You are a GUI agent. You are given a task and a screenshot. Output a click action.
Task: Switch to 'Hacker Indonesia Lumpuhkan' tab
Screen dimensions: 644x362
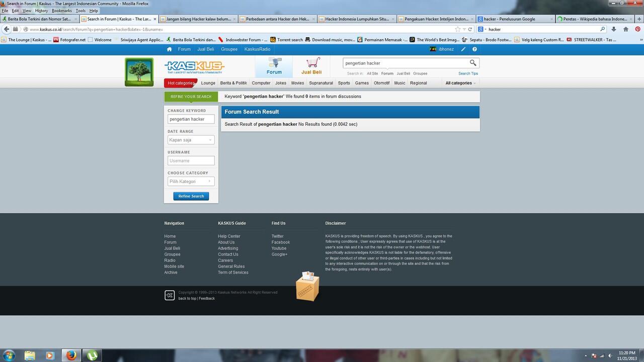point(356,19)
